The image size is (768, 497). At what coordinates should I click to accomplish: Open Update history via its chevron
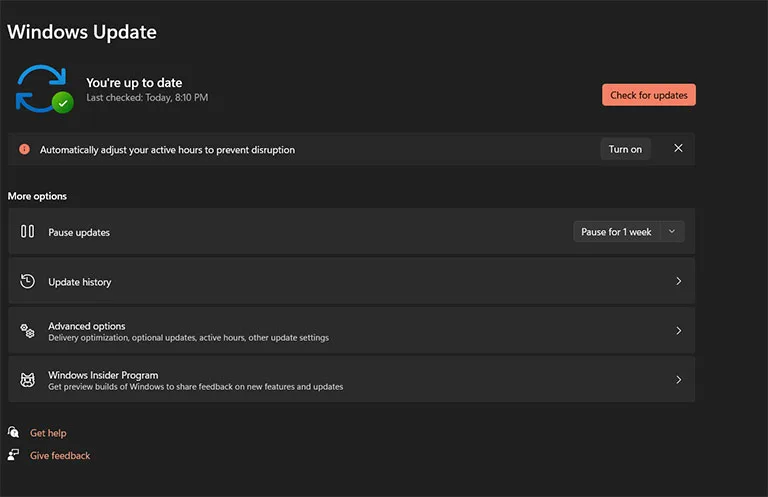pyautogui.click(x=679, y=281)
